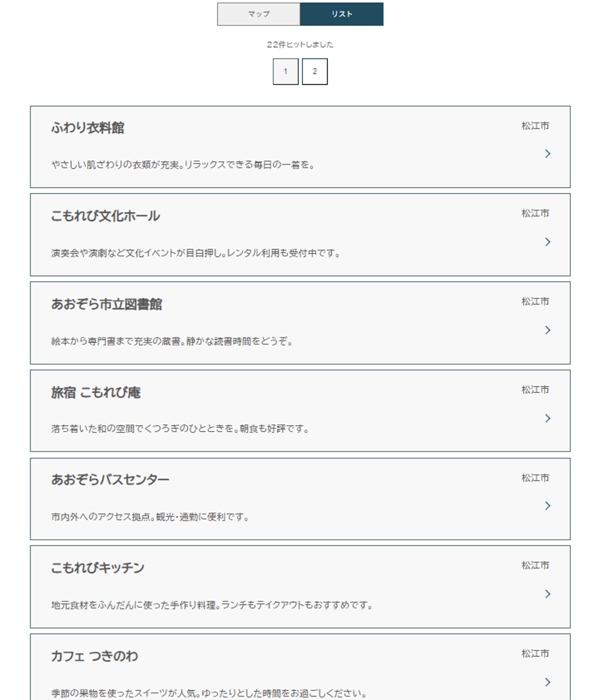599x700 pixels.
Task: Select the リスト view tab
Action: coord(341,14)
